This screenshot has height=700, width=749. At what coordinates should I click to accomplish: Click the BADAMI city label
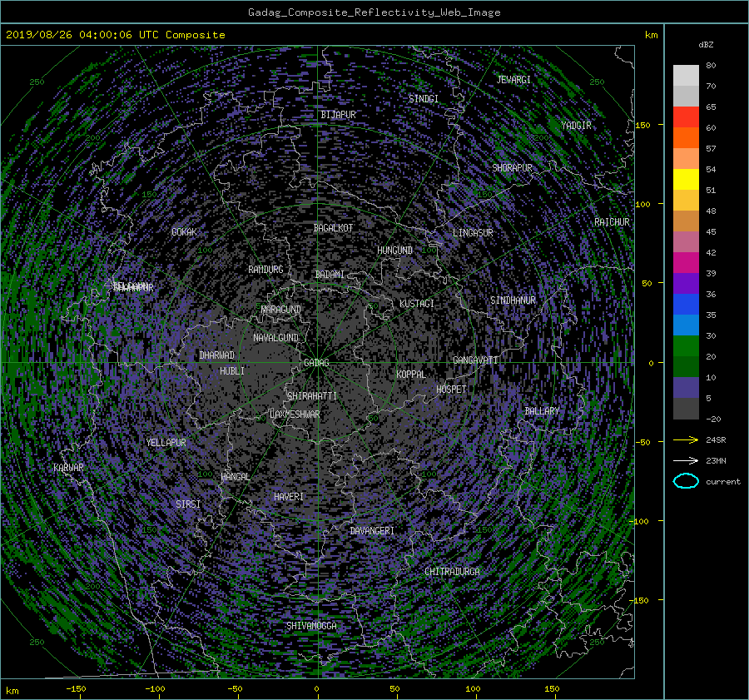tap(330, 275)
